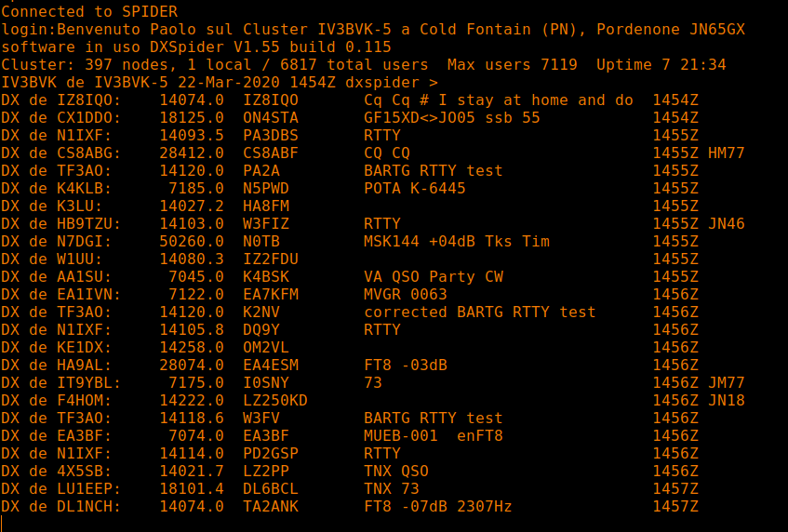Click the TA2ANK callsign in the last spot
The width and height of the screenshot is (788, 532).
coord(271,506)
